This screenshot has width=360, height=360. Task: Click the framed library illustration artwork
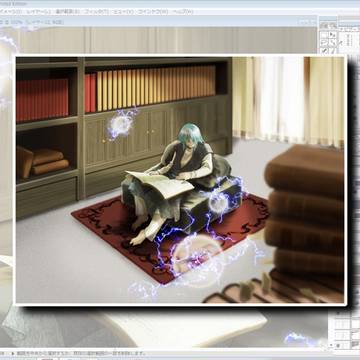pos(180,180)
